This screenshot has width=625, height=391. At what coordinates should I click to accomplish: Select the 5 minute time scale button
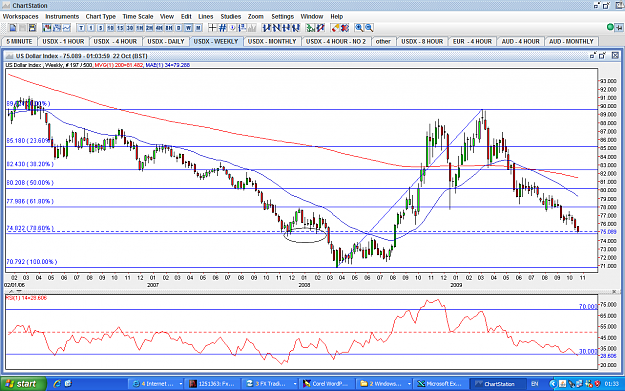click(x=100, y=28)
